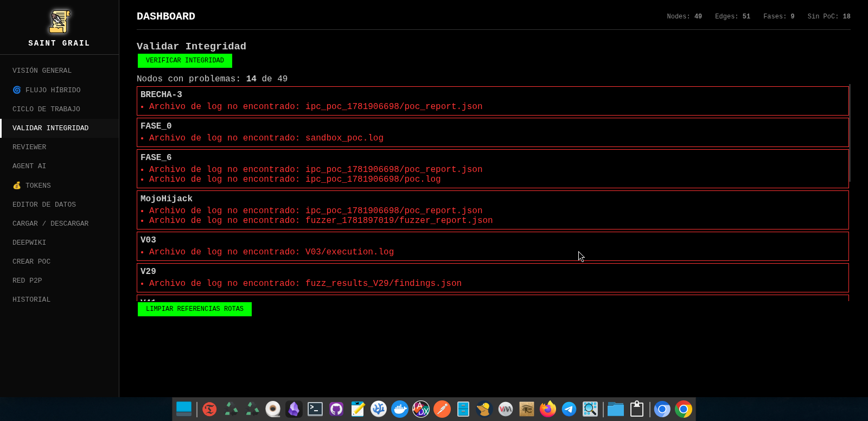Open Obsidian from the dock
Viewport: 868px width, 421px height.
[x=294, y=409]
